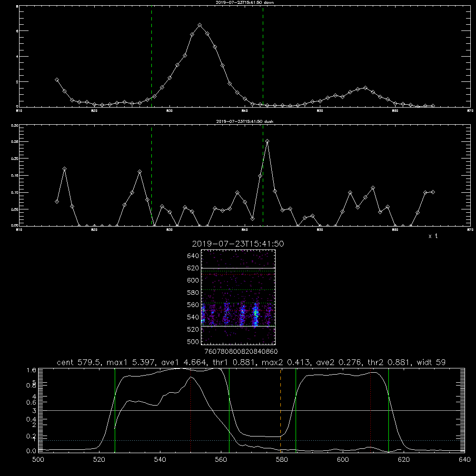Click profile plot y-axis label 1.6
This screenshot has width=476, height=476.
click(31, 370)
